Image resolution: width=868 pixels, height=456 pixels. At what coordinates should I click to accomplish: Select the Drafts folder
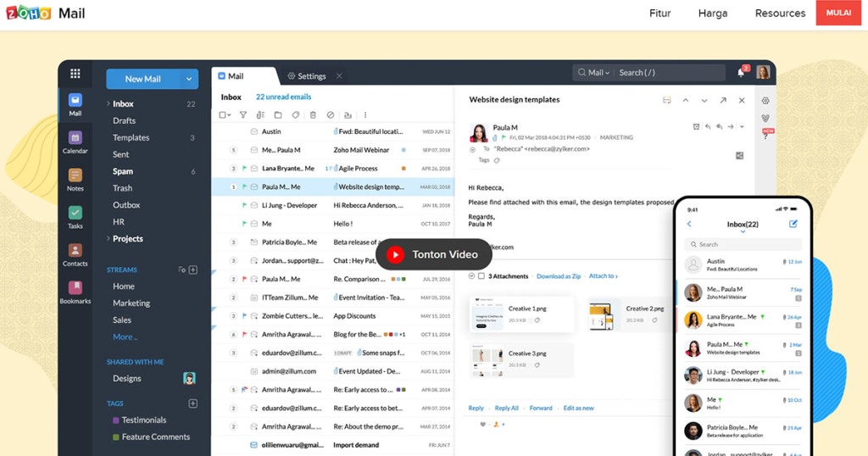[x=124, y=120]
